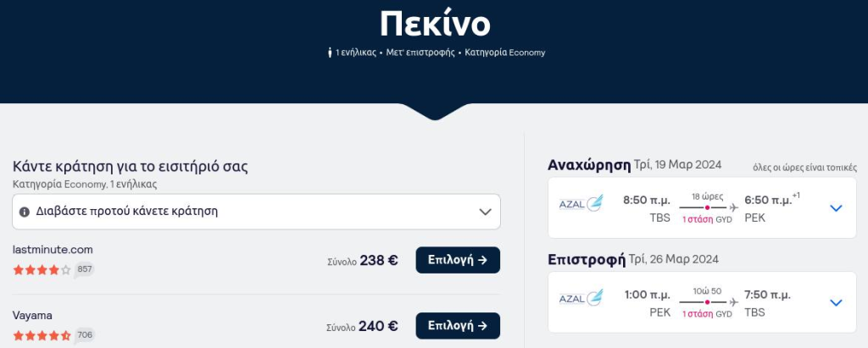Click AZAL airline logo on return flight
868x348 pixels.
click(581, 298)
